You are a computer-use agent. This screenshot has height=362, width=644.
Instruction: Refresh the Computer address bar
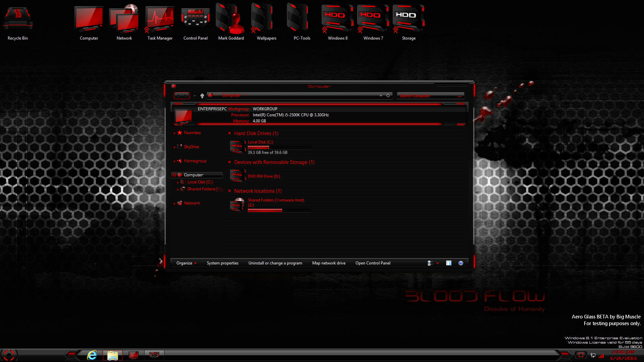pyautogui.click(x=388, y=96)
